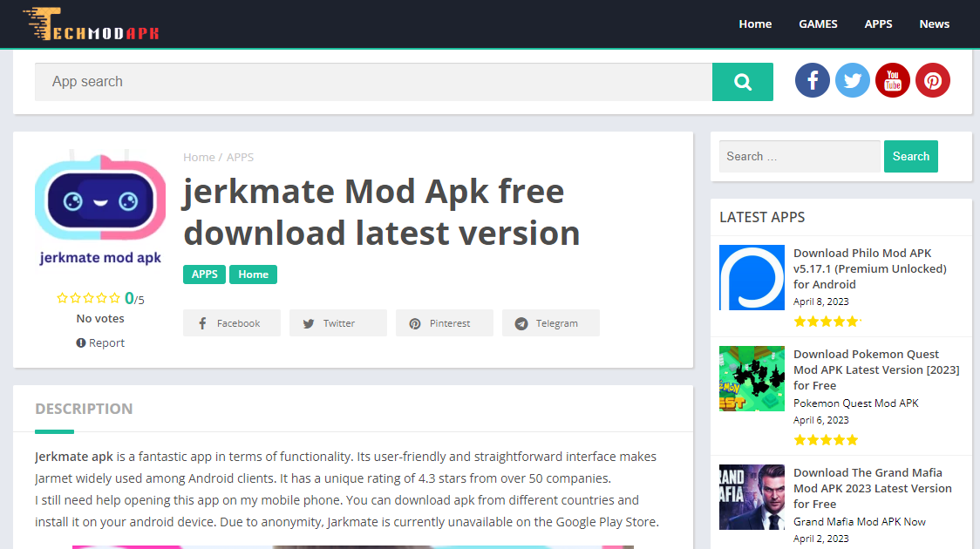Image resolution: width=980 pixels, height=549 pixels.
Task: Click the LATEST APPS heading
Action: click(x=762, y=217)
